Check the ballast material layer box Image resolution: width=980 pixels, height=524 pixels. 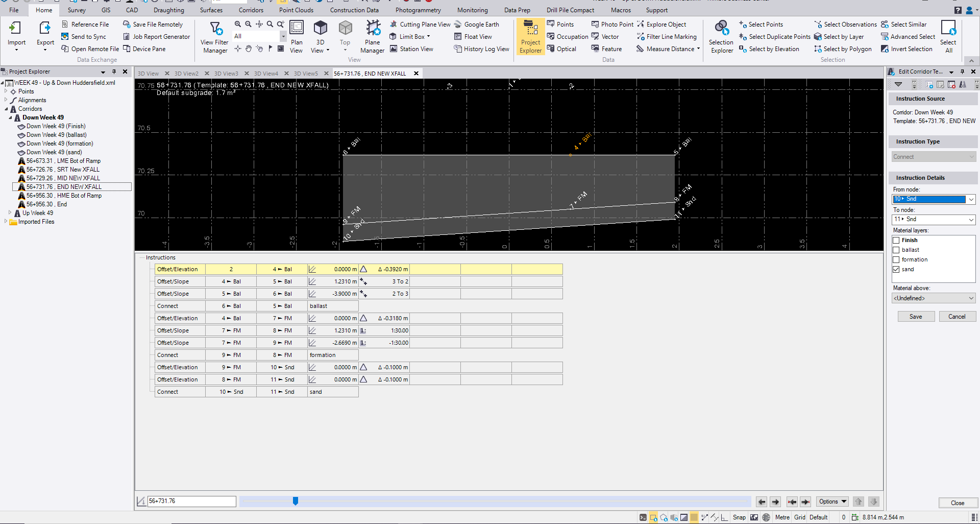(896, 250)
